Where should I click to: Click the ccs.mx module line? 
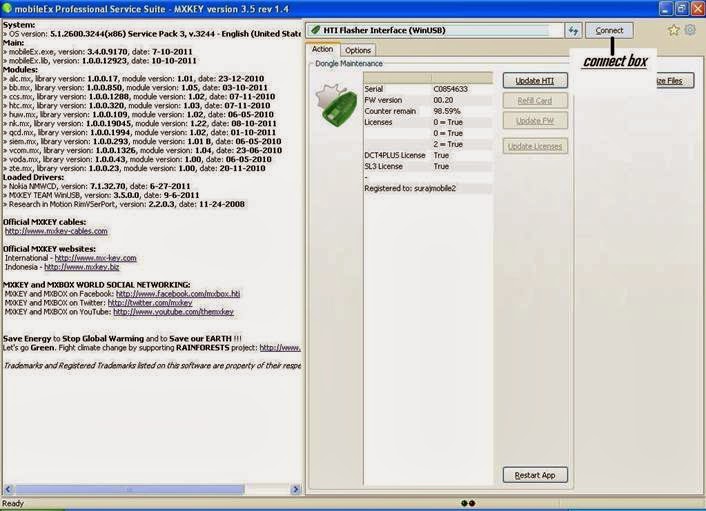[x=139, y=97]
